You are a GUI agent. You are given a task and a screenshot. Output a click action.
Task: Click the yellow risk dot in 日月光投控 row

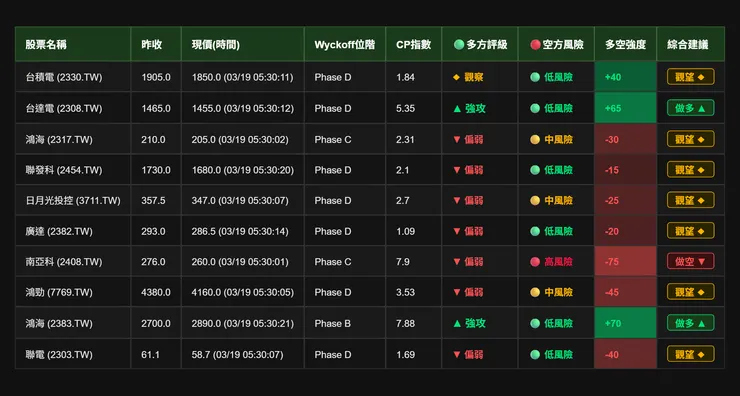pyautogui.click(x=535, y=201)
